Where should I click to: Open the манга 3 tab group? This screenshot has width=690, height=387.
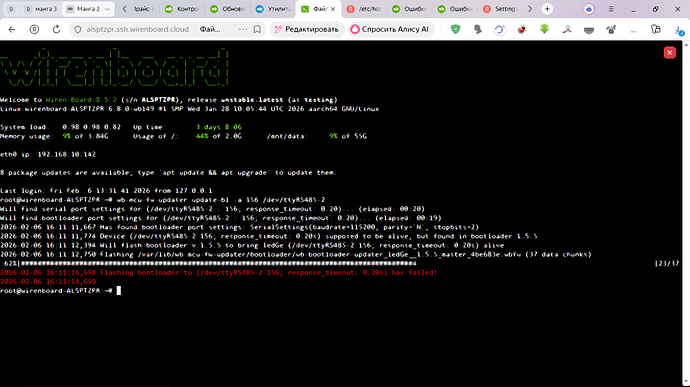pyautogui.click(x=42, y=9)
